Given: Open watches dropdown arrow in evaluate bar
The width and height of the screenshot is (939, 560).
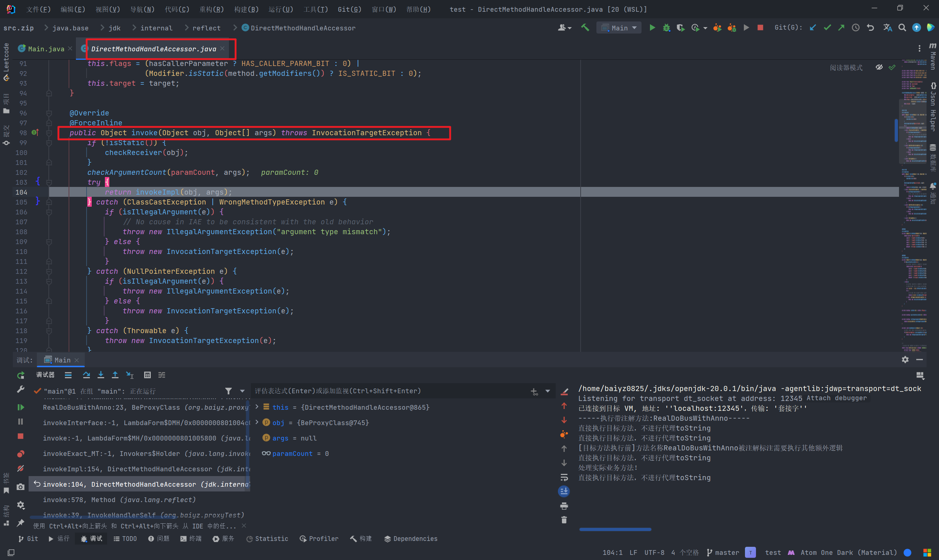Looking at the screenshot, I should point(548,391).
